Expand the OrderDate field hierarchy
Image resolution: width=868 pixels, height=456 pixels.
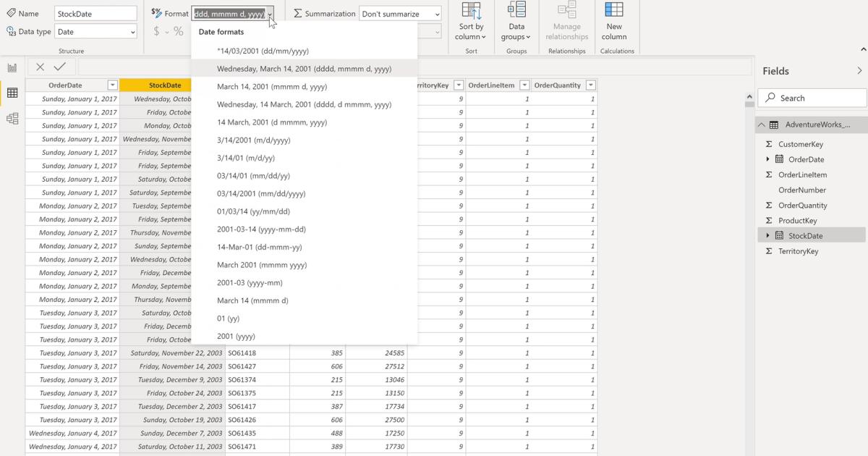(x=768, y=159)
